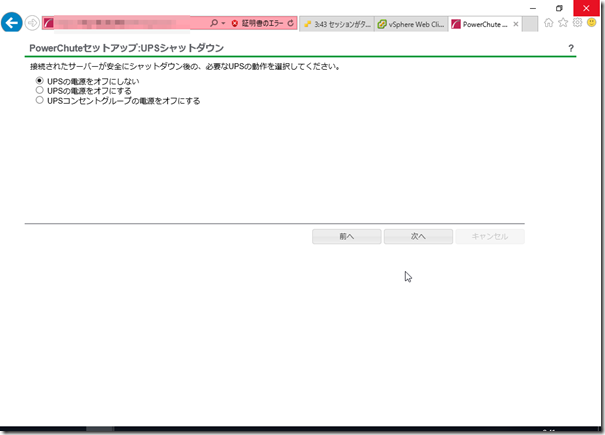This screenshot has width=605, height=435.
Task: Open the browser Tools gear icon
Action: 577,22
